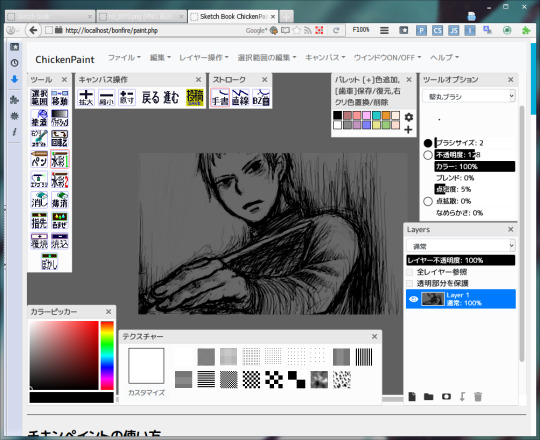
Task: Select the 消し eraser tool
Action: 39,200
